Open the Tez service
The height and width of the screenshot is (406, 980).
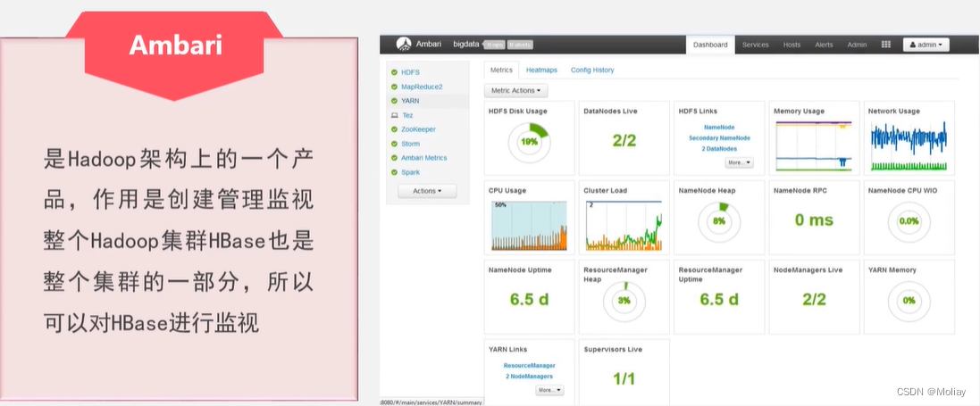coord(407,116)
